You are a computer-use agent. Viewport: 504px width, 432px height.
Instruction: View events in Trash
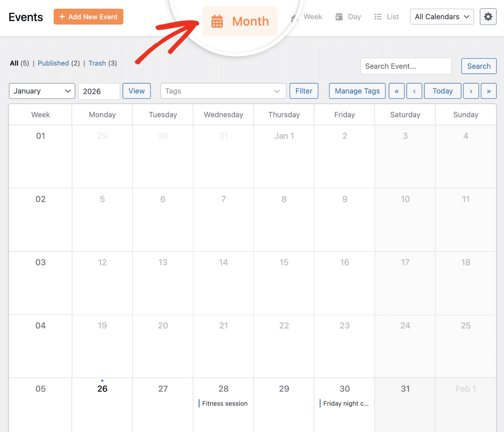tap(97, 63)
